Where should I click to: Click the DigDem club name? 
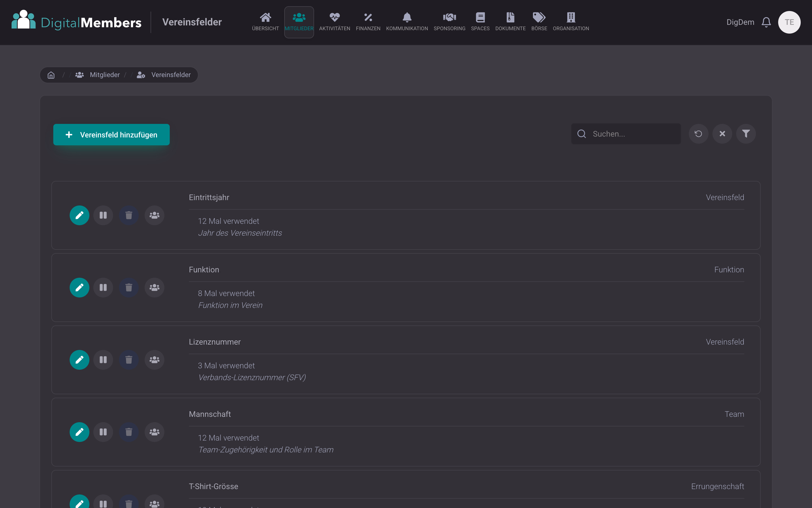tap(740, 22)
